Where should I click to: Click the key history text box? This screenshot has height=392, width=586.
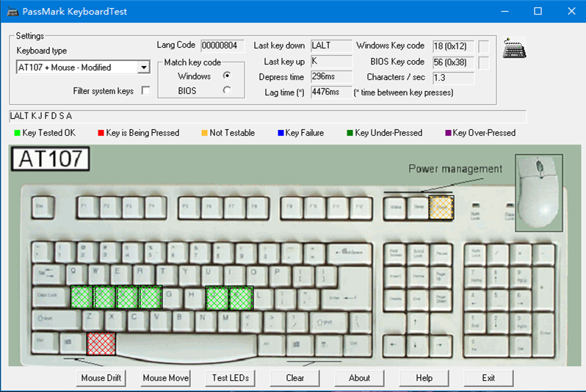click(267, 116)
